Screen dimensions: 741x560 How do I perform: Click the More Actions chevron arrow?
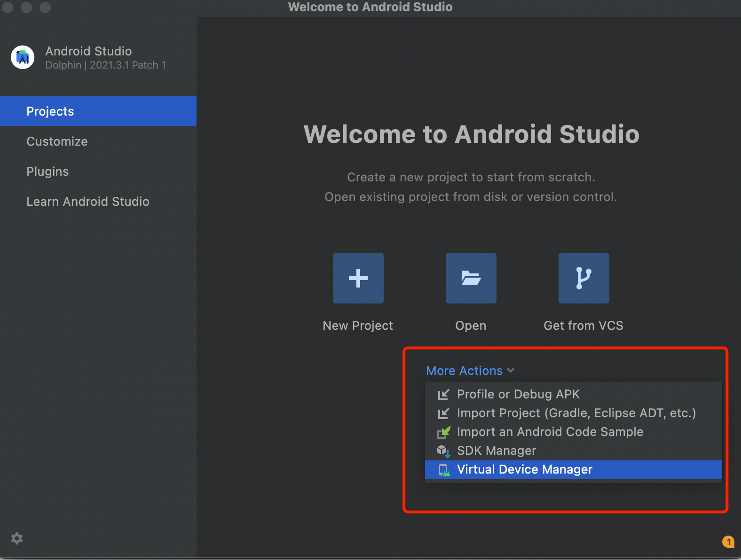pos(511,371)
